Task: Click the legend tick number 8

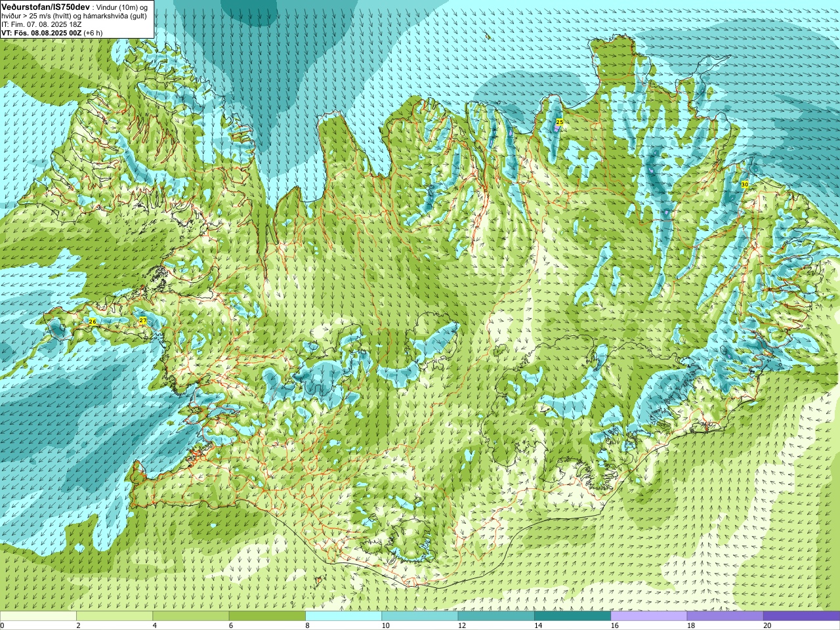Action: (x=307, y=625)
